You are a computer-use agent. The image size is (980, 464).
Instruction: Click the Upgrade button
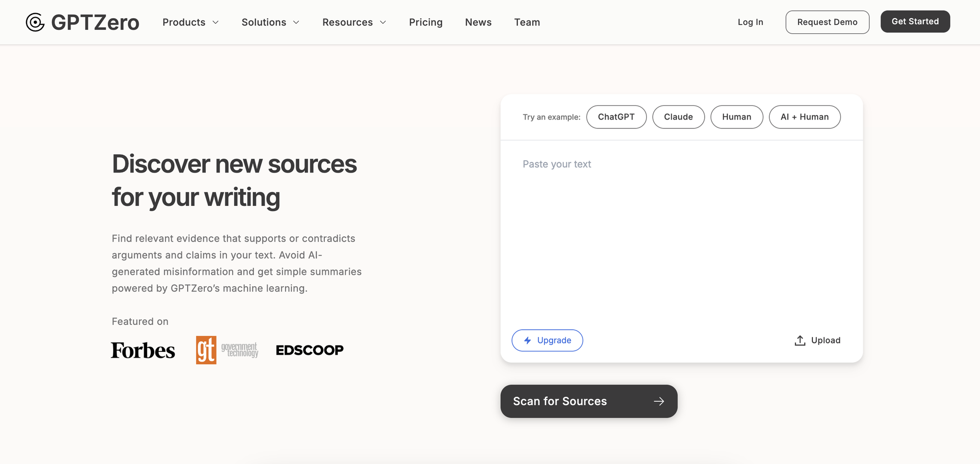[547, 341]
